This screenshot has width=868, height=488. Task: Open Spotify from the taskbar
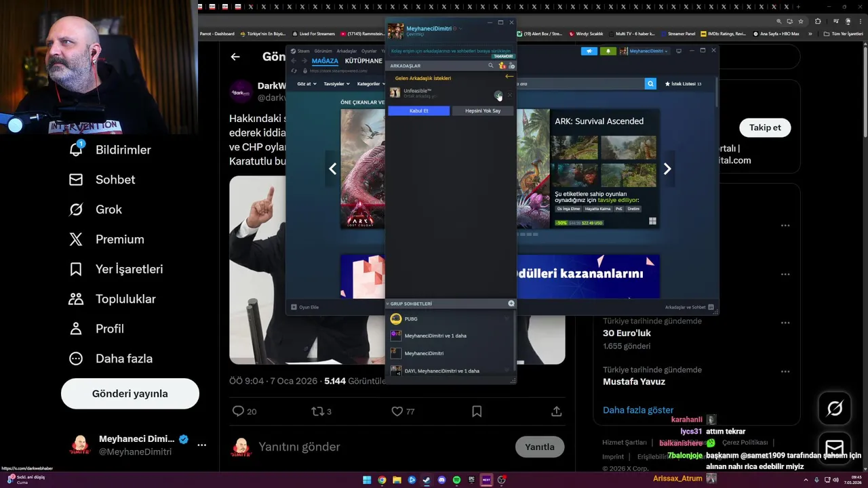click(x=456, y=480)
